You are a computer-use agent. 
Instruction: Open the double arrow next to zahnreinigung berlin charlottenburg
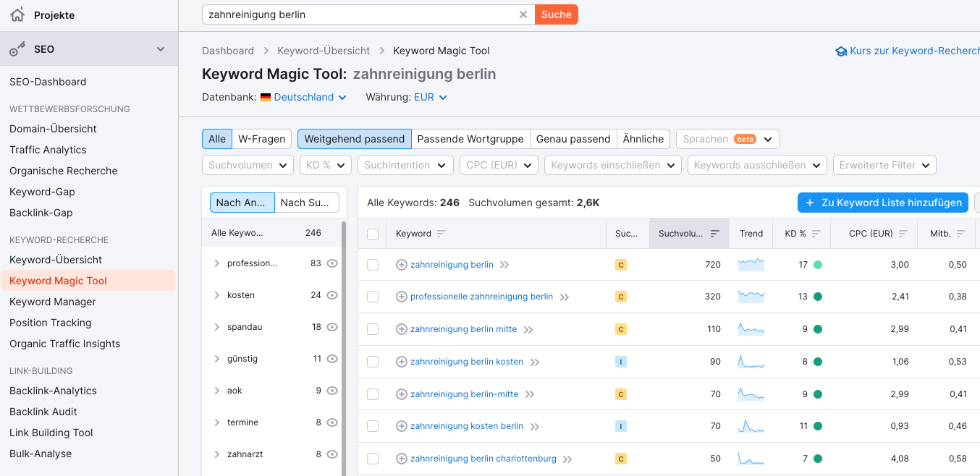coord(567,459)
